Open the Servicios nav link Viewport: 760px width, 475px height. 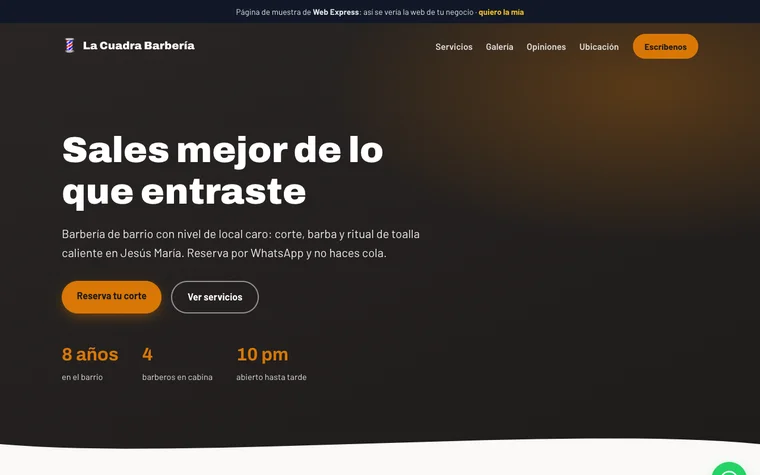click(x=454, y=47)
